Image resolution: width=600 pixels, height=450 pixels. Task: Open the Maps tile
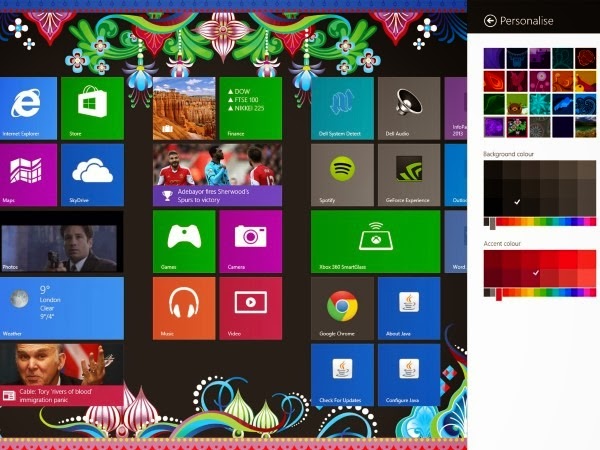(28, 175)
